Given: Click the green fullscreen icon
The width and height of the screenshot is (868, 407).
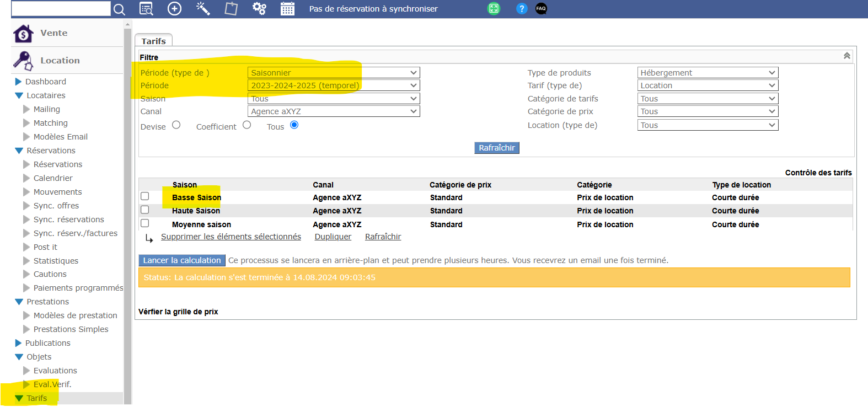Looking at the screenshot, I should click(494, 8).
